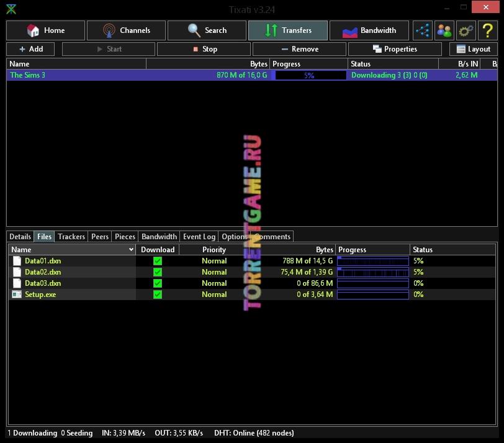Select the Data02.dxn file name
Viewport: 504px width, 443px height.
pyautogui.click(x=43, y=272)
